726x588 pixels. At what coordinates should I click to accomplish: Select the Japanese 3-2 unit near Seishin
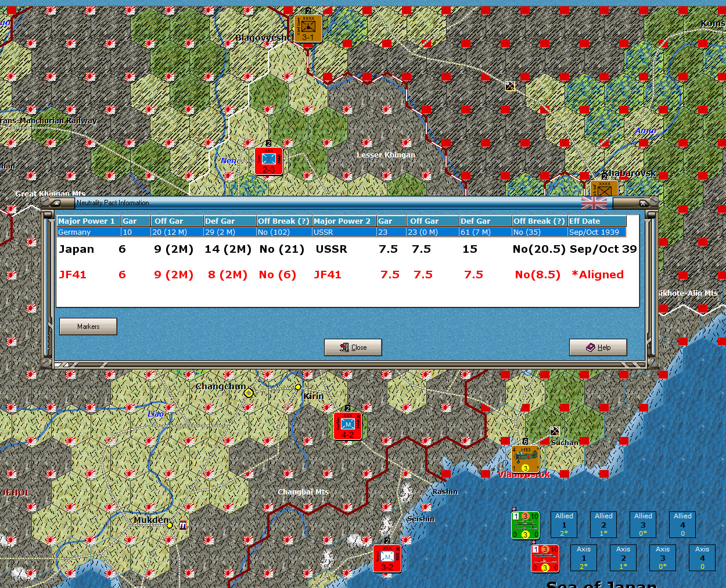click(x=387, y=558)
